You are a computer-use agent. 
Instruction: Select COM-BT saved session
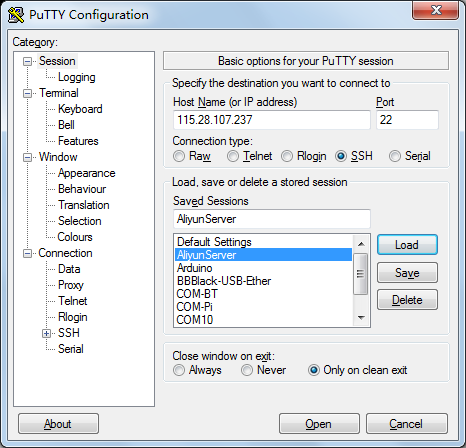pyautogui.click(x=263, y=294)
